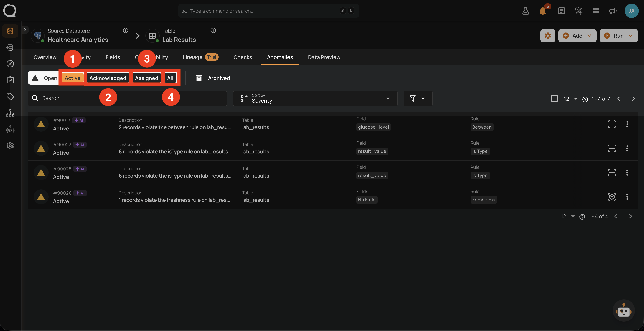Open notifications bell with 6 badge
Screen dimensions: 644x331
pyautogui.click(x=543, y=11)
